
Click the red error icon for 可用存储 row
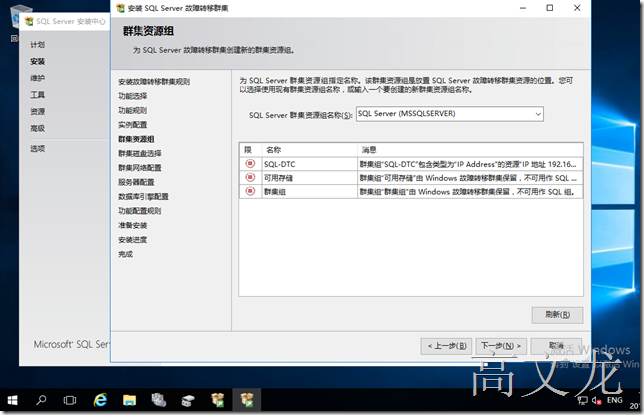tap(250, 178)
